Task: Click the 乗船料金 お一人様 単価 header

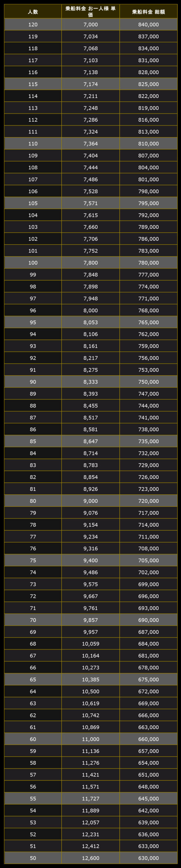Action: [x=90, y=12]
